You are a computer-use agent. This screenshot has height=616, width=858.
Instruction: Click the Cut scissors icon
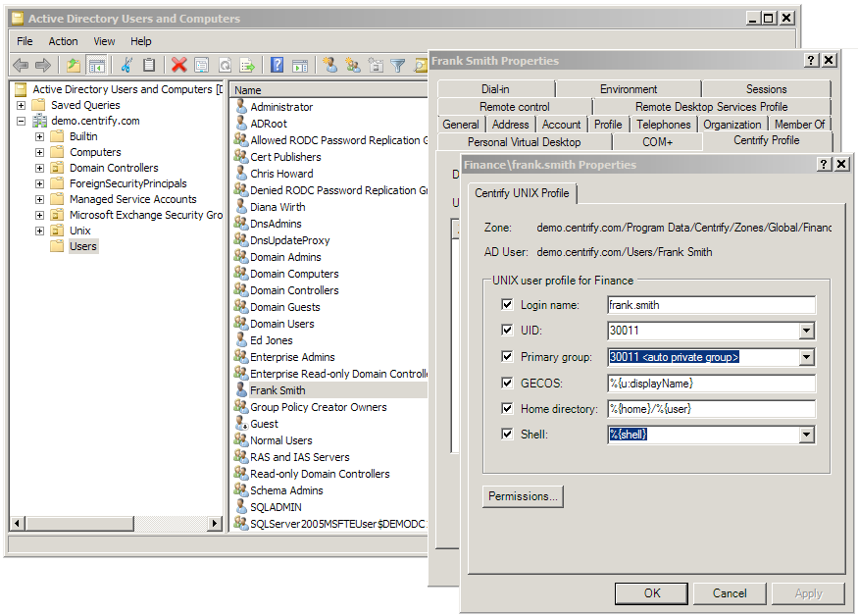(x=126, y=65)
